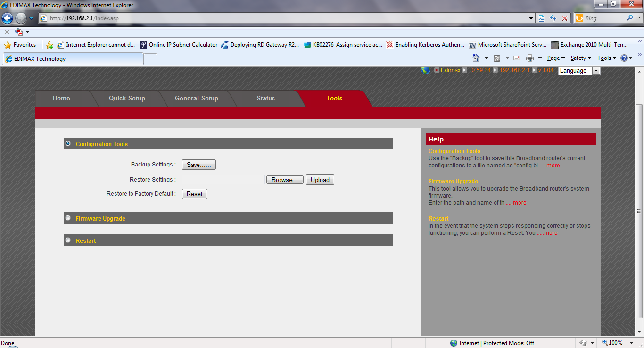Click the Edimax link in the header
Image resolution: width=644 pixels, height=348 pixels.
tap(450, 70)
